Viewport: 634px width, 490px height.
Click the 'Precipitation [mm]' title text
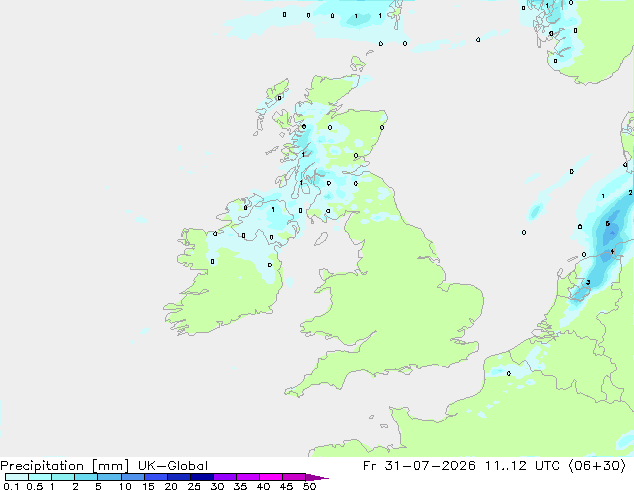[65, 466]
